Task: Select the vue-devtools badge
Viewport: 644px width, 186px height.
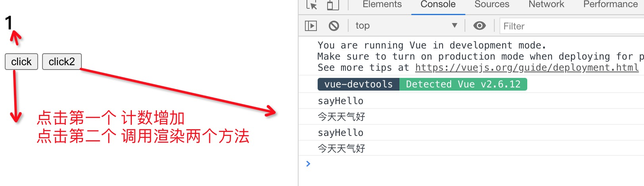Action: coord(359,84)
